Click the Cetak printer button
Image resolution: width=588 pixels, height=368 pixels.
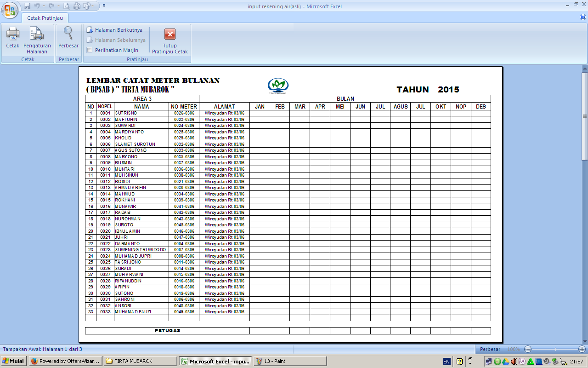click(12, 38)
